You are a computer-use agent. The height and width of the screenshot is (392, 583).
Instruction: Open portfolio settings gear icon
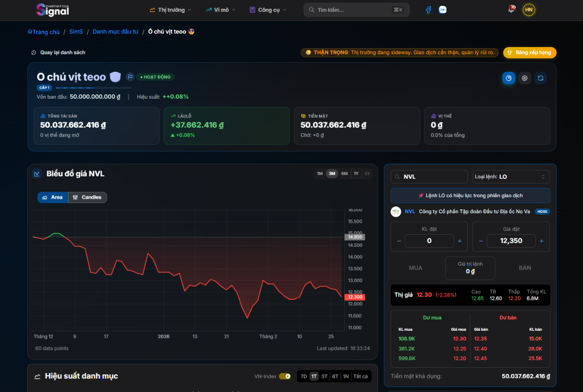coord(525,78)
